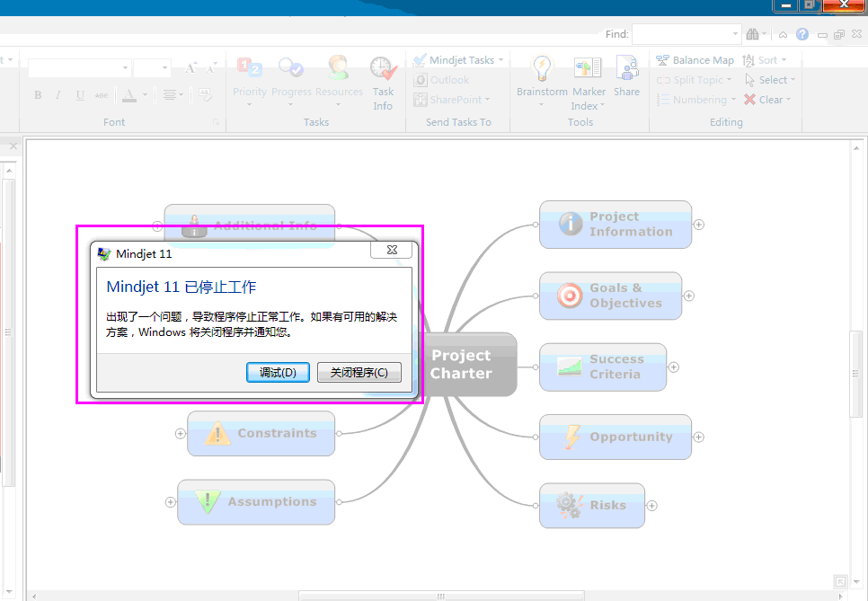Image resolution: width=868 pixels, height=601 pixels.
Task: Expand the Project Information topic
Action: pos(698,225)
